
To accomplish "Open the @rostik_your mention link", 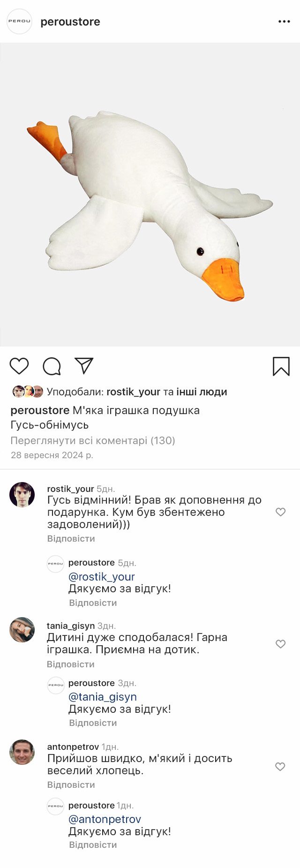I will coord(102,577).
